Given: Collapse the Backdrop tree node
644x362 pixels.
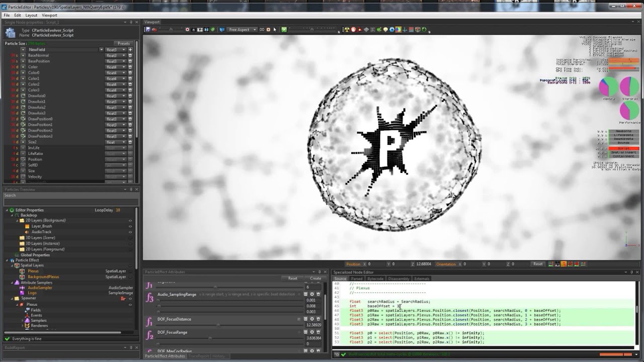Looking at the screenshot, I should (11, 215).
